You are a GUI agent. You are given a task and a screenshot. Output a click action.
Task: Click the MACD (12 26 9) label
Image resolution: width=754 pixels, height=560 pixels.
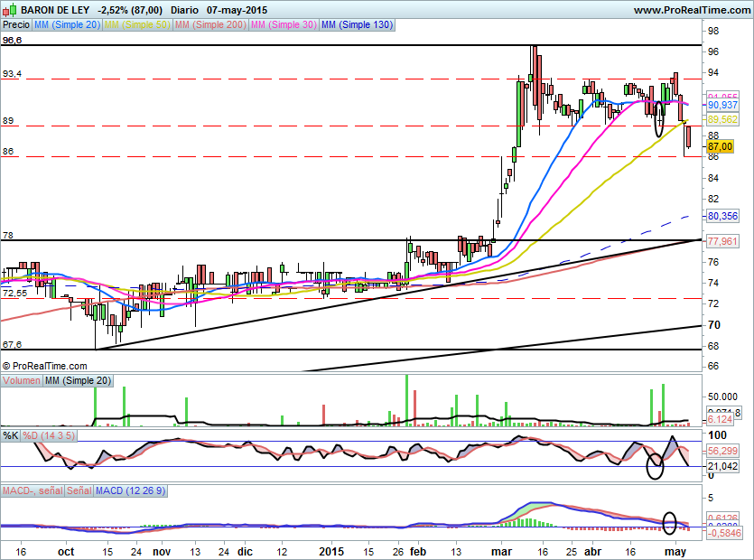tap(130, 490)
